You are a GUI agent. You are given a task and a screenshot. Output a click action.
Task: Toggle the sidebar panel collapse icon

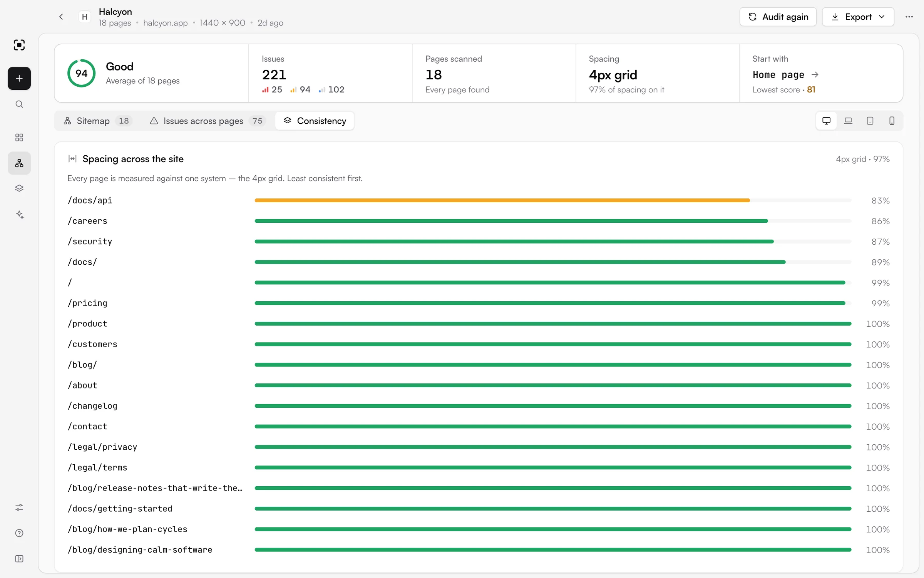[19, 559]
